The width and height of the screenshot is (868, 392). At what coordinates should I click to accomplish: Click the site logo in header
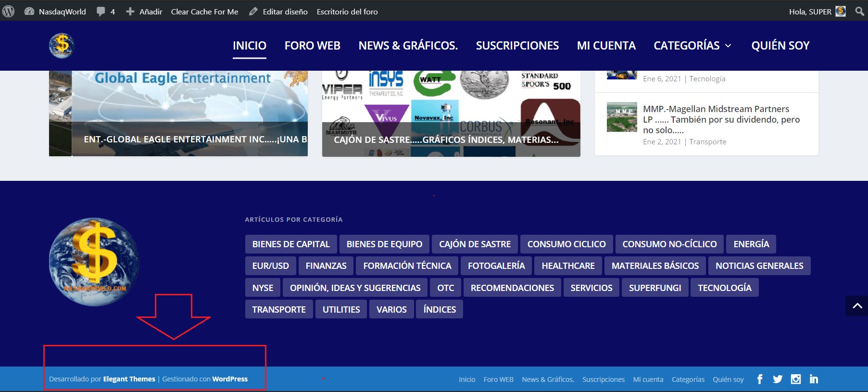coord(62,46)
